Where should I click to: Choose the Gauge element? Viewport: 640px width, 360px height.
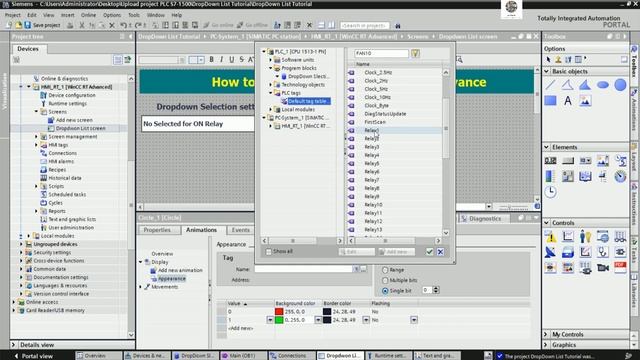point(620,176)
